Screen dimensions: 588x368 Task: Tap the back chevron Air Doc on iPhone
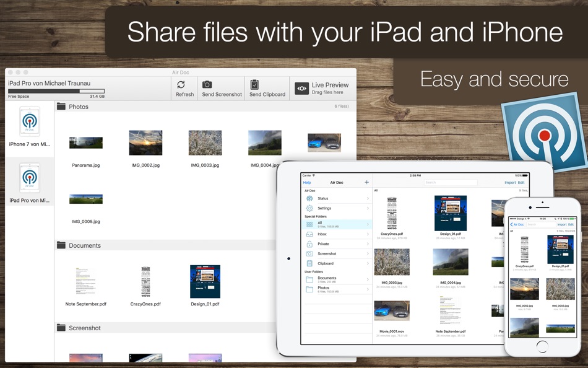517,224
